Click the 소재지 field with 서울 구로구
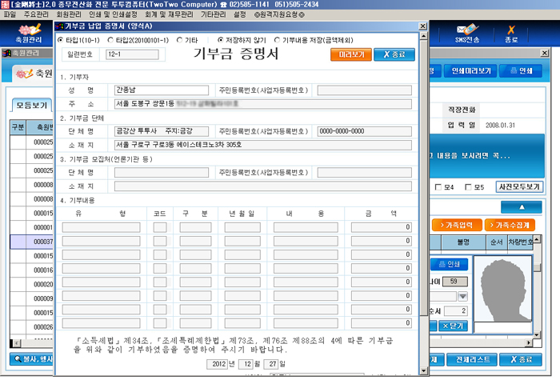The width and height of the screenshot is (560, 392). (263, 145)
